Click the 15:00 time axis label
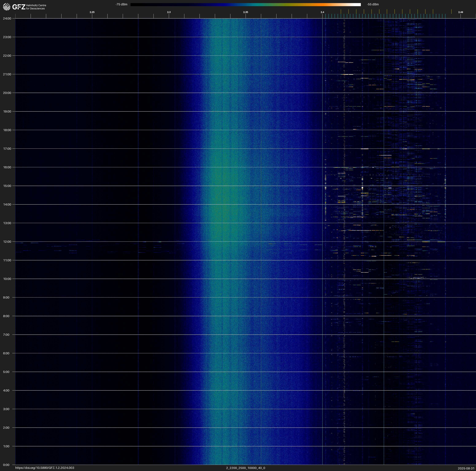Viewport: 476px width, 471px height. pos(7,186)
